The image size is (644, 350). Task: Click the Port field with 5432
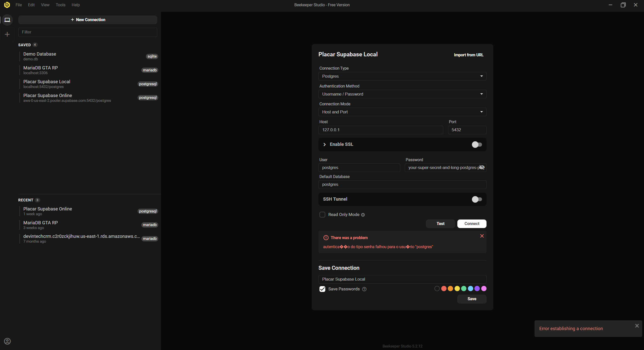click(x=467, y=130)
